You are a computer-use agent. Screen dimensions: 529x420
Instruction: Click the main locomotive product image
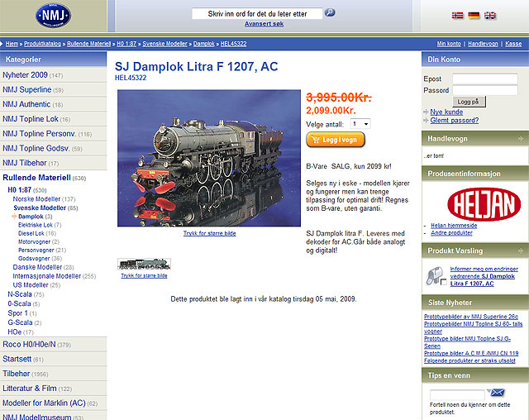[x=209, y=158]
